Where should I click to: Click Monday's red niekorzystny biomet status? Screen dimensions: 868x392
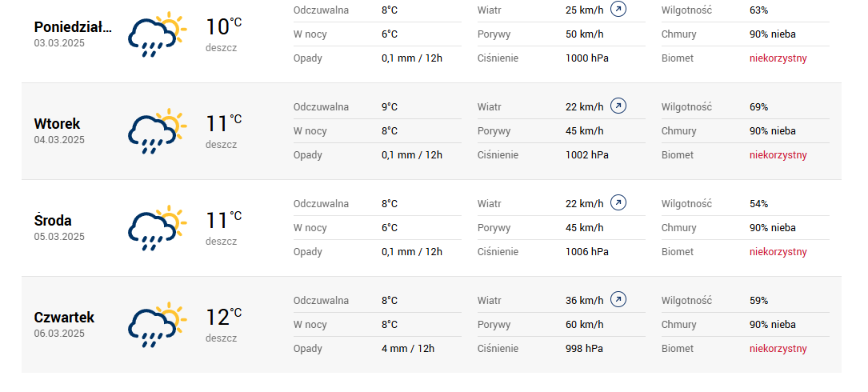tap(778, 58)
